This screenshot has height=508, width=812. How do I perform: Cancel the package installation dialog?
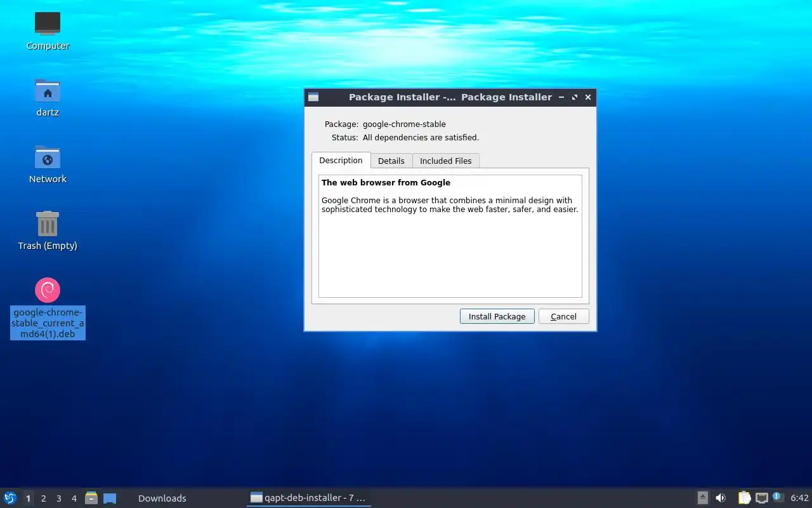563,316
